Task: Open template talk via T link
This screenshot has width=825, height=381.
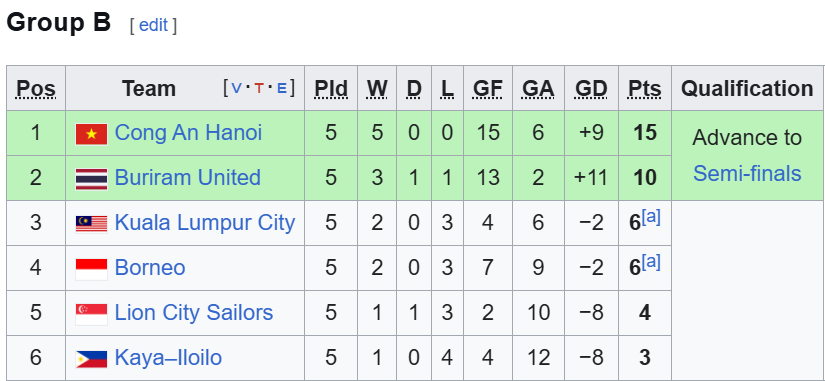Action: 259,88
